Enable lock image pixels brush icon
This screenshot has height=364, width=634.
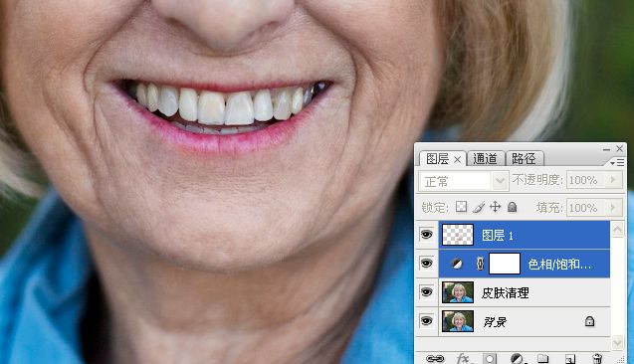(479, 207)
